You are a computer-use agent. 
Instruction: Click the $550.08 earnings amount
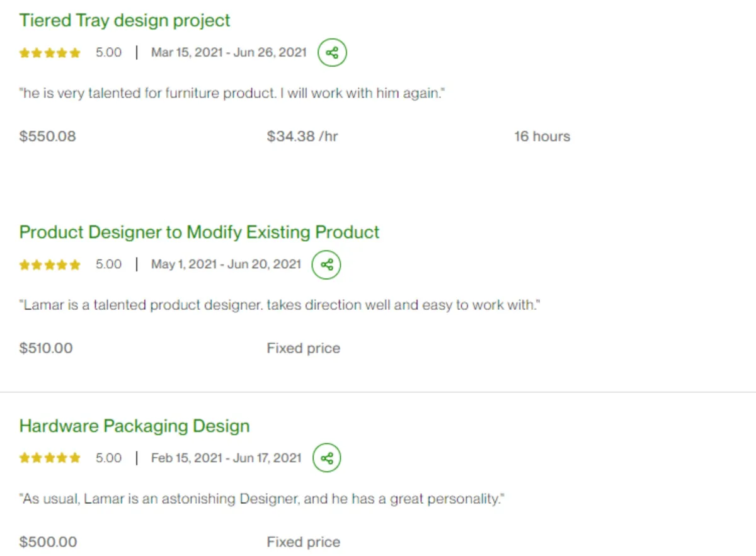(x=47, y=137)
